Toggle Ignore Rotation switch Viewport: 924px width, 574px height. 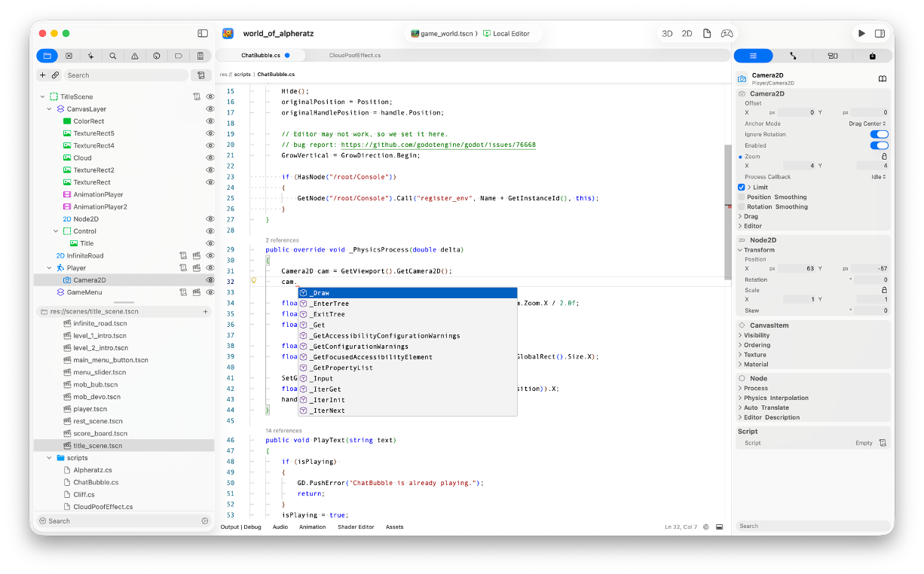879,134
